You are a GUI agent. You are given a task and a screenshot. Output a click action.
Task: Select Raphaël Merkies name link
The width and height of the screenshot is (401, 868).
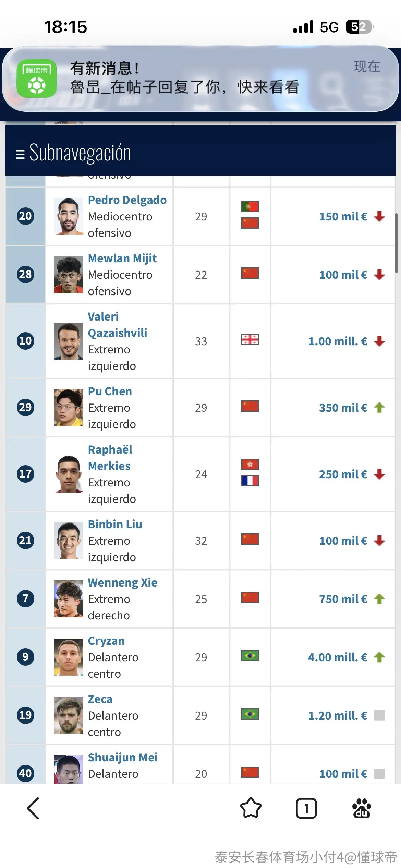(x=110, y=458)
